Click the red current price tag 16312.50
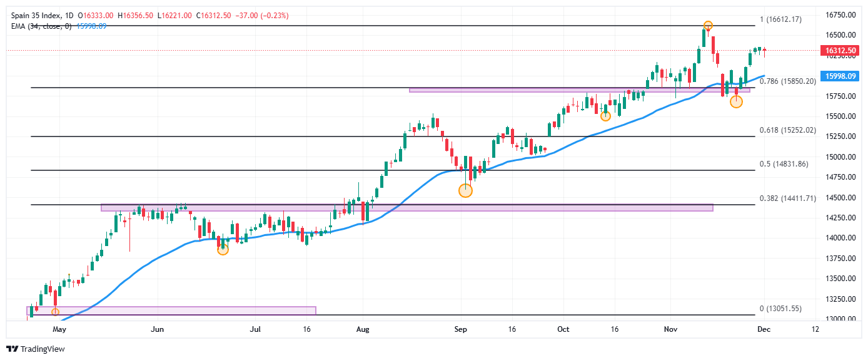Image resolution: width=868 pixels, height=360 pixels. click(x=840, y=50)
